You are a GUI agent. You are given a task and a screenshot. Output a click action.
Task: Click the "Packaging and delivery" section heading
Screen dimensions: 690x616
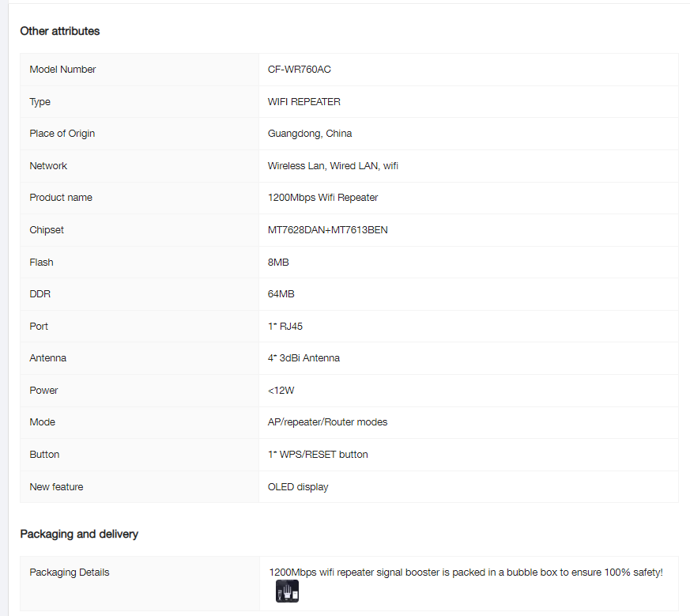coord(79,534)
